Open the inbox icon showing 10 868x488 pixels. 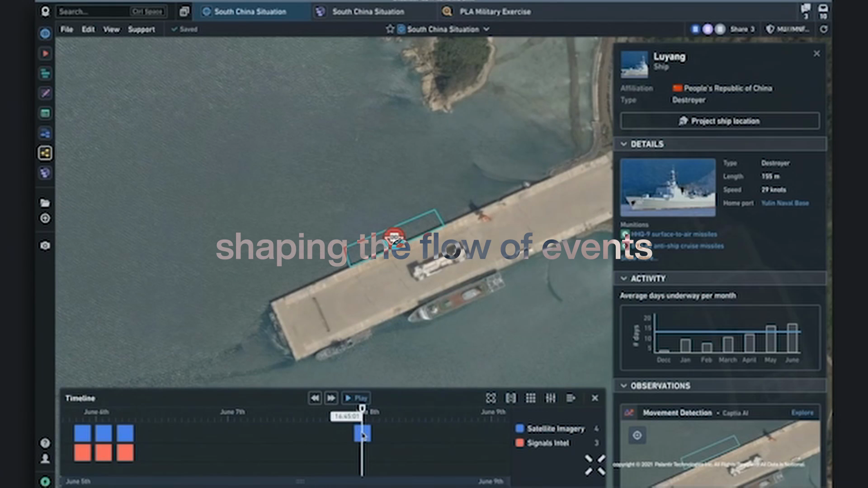click(823, 11)
